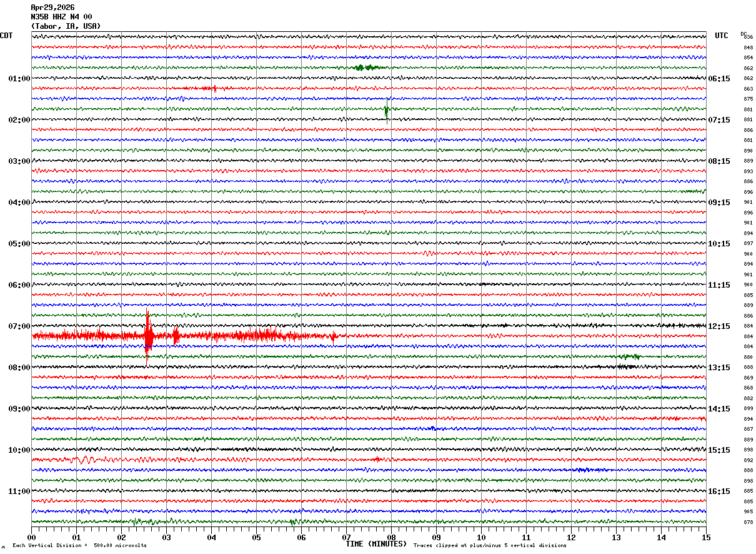This screenshot has height=554, width=756.
Task: Click the traces clipped footnote text
Action: [490, 545]
